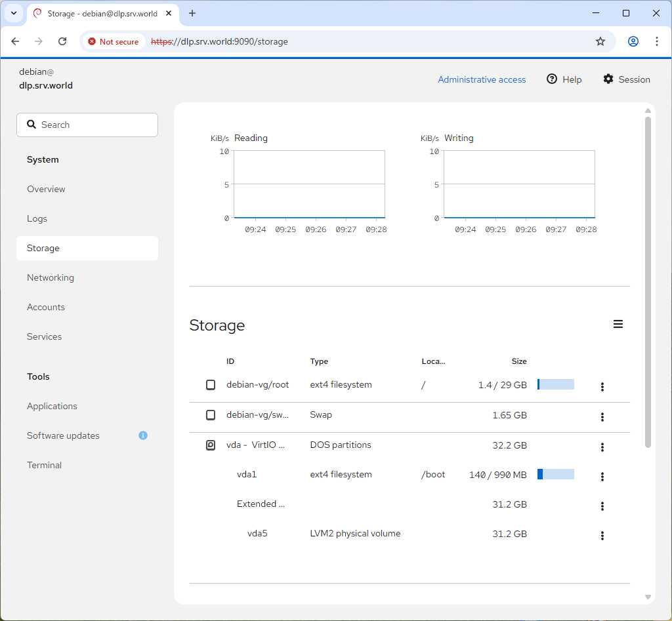
Task: Open the Session dropdown menu
Action: click(626, 79)
